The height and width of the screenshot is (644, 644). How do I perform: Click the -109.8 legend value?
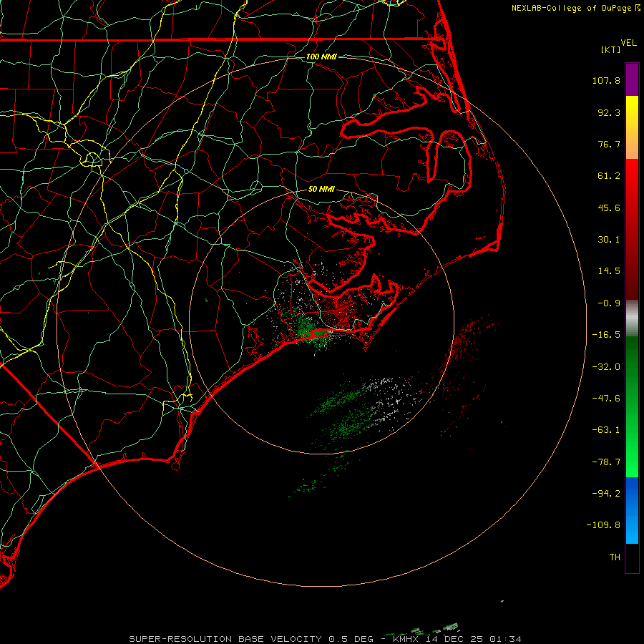coord(603,525)
